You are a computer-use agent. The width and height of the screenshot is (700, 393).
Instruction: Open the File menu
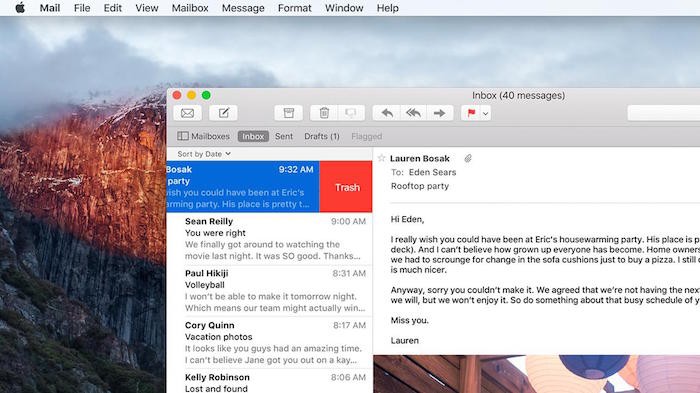point(82,8)
